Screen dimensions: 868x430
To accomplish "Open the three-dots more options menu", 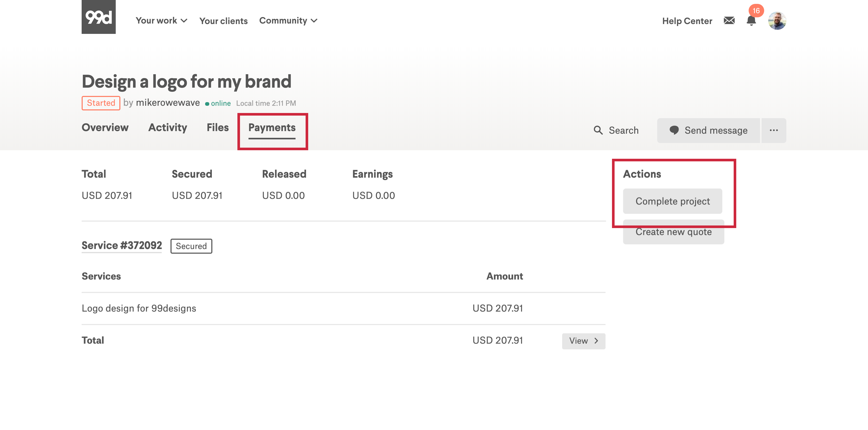I will (774, 131).
